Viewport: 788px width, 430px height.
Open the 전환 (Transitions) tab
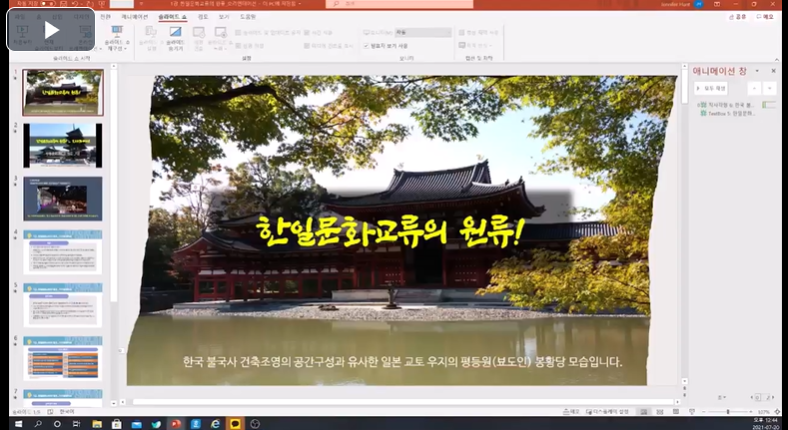pyautogui.click(x=105, y=17)
